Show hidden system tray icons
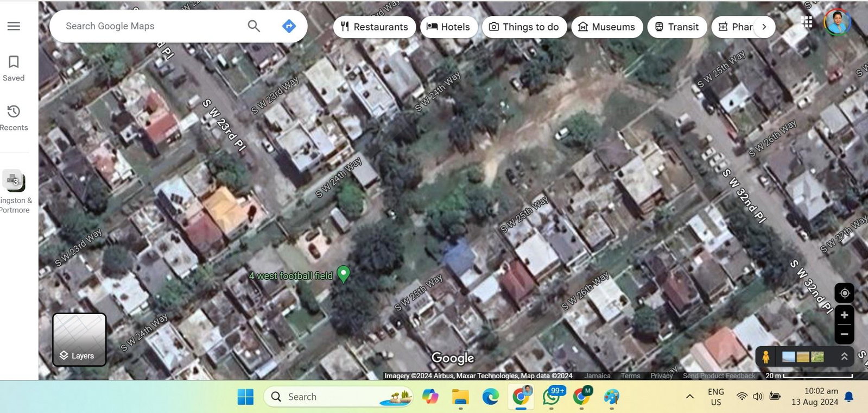This screenshot has width=868, height=413. 690,397
